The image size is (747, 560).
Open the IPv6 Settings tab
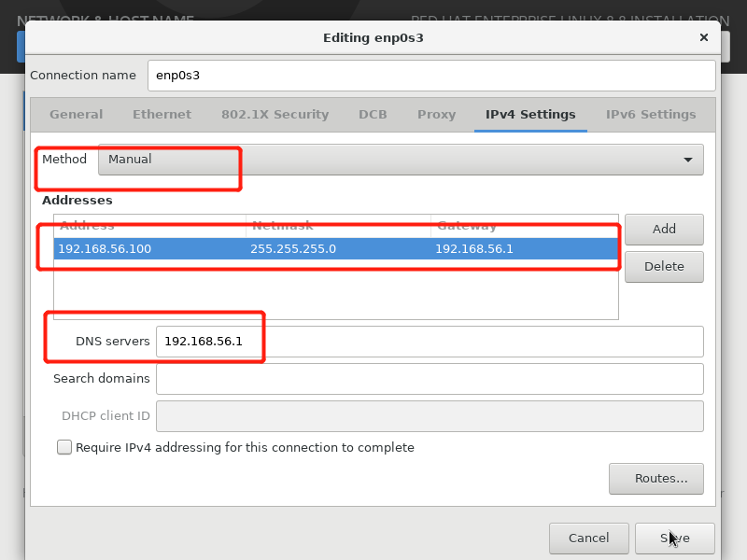click(x=651, y=114)
